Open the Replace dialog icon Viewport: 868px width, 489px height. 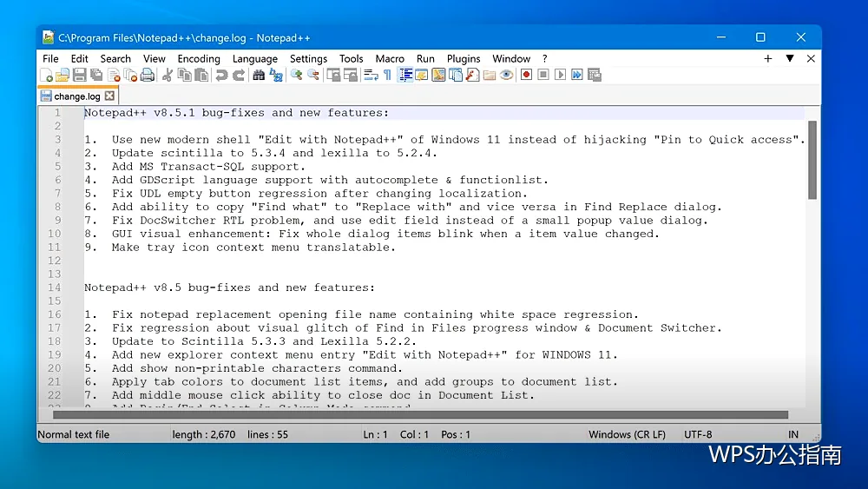click(276, 75)
